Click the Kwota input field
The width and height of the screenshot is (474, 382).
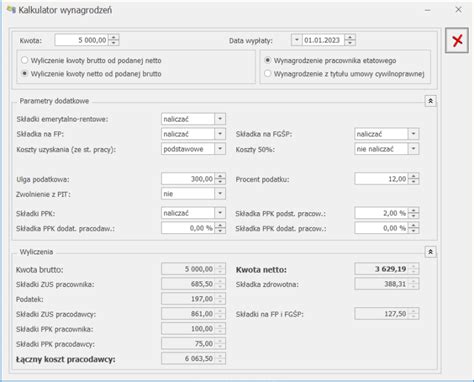click(x=82, y=40)
